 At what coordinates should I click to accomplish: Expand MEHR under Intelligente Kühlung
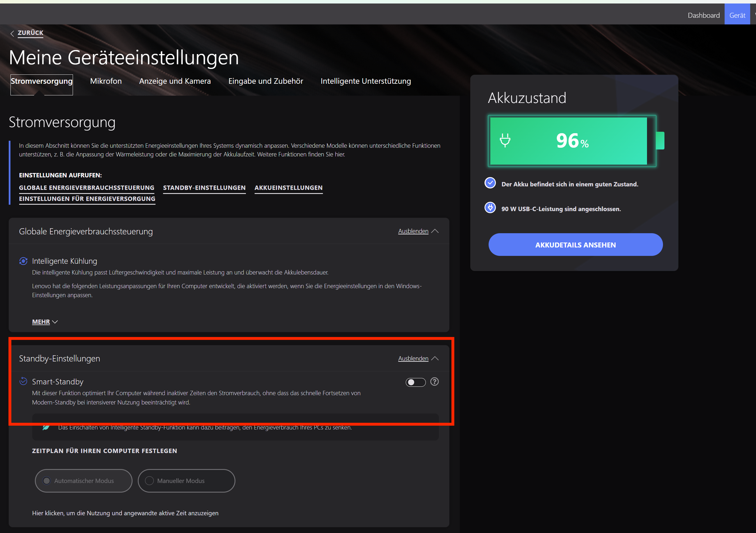coord(45,322)
